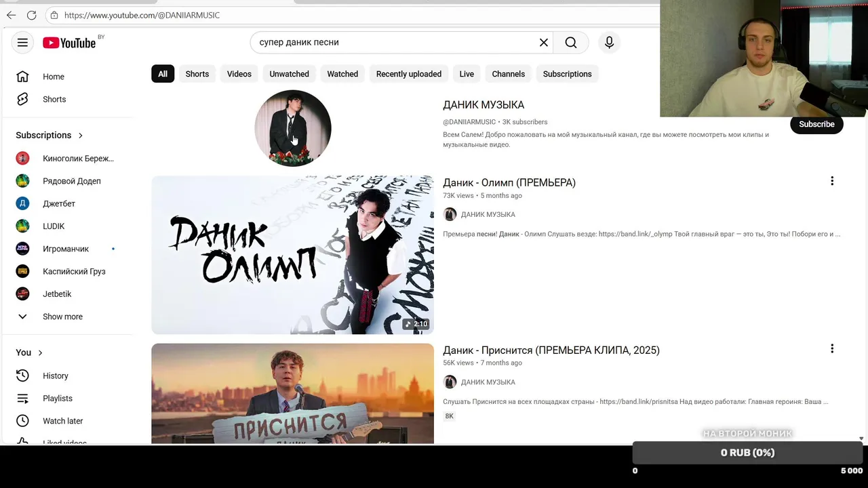
Task: Click the '56K views' text
Action: (458, 363)
